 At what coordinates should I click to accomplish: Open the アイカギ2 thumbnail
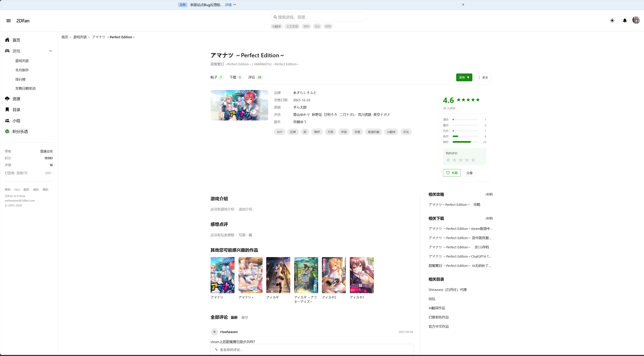click(334, 275)
